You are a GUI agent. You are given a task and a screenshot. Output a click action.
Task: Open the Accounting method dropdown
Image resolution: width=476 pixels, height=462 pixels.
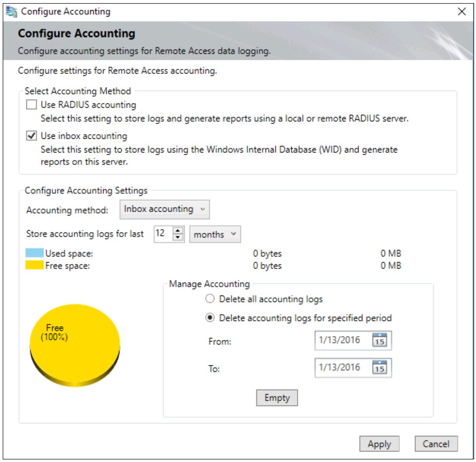[164, 209]
